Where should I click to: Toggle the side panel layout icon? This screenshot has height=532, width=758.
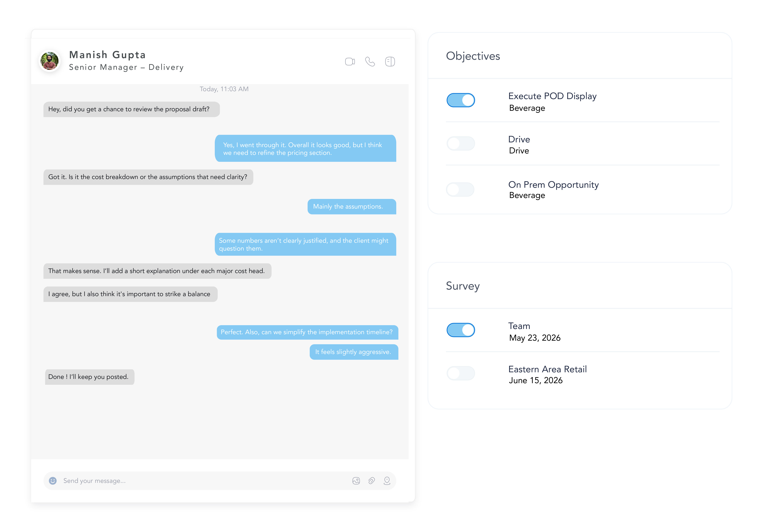coord(390,62)
